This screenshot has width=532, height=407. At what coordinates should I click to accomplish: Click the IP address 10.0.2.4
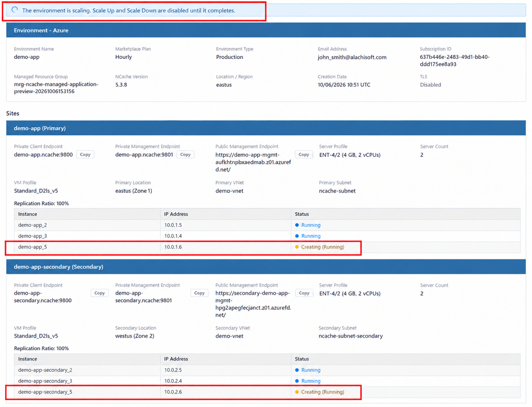pos(173,381)
